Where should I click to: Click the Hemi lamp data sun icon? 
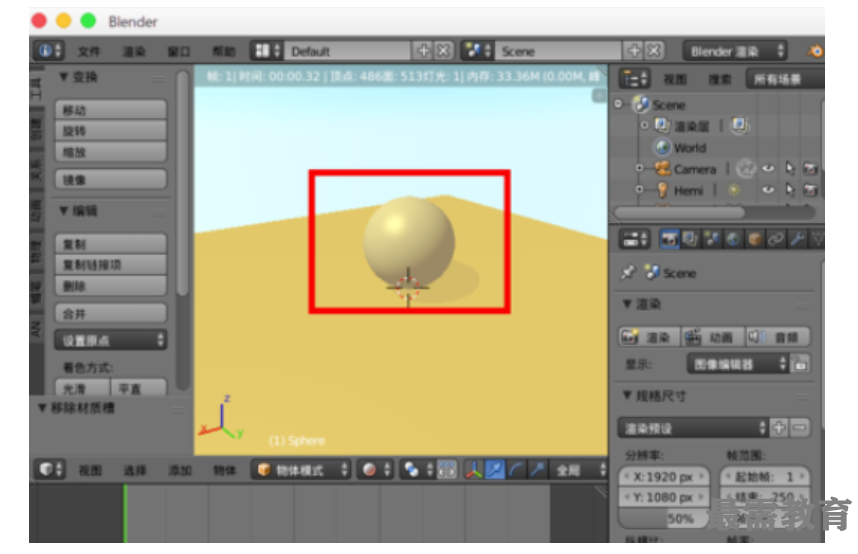(734, 190)
